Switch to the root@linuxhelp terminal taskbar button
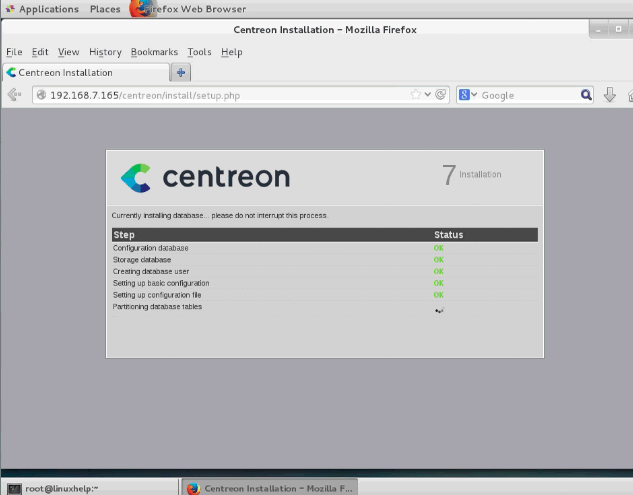This screenshot has height=495, width=633. tap(89, 488)
